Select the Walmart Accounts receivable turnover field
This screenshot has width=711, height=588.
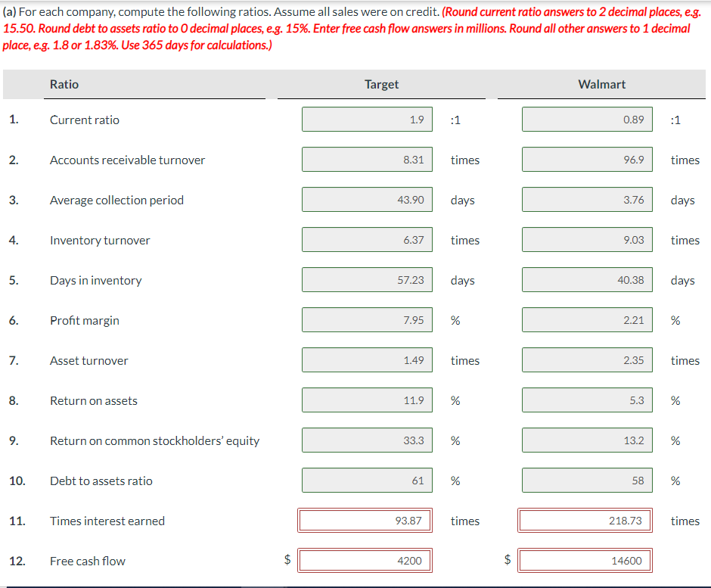587,159
